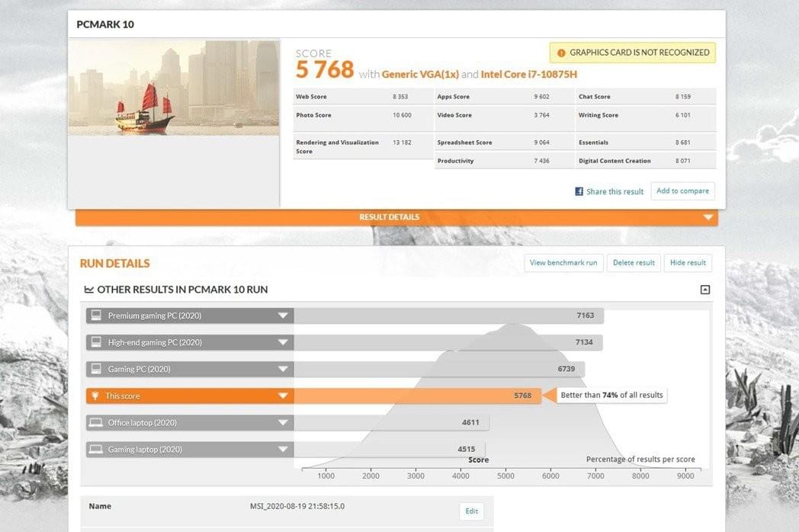This screenshot has height=532, width=799.
Task: Click Chat Score value 8 159
Action: (x=683, y=96)
